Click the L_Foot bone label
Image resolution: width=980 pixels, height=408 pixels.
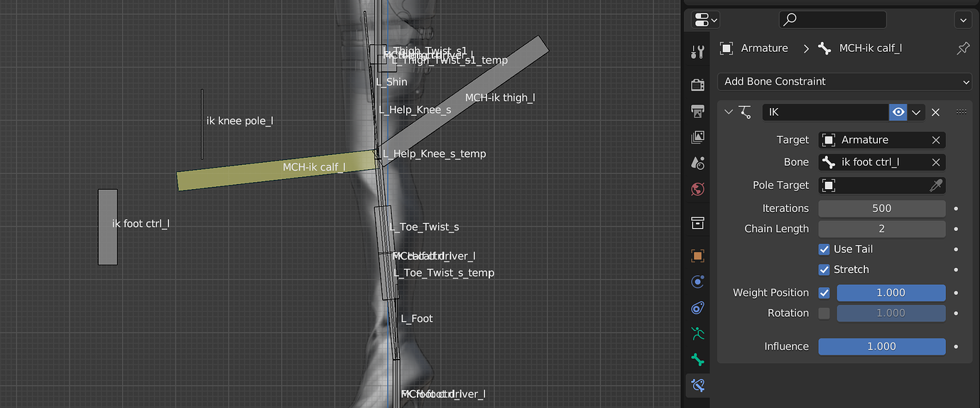pos(417,318)
